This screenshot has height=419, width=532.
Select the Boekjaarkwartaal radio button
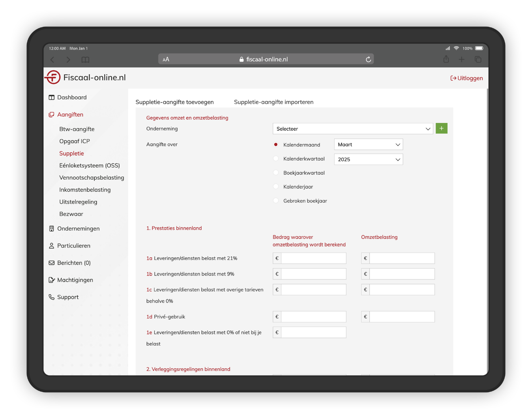pos(276,172)
